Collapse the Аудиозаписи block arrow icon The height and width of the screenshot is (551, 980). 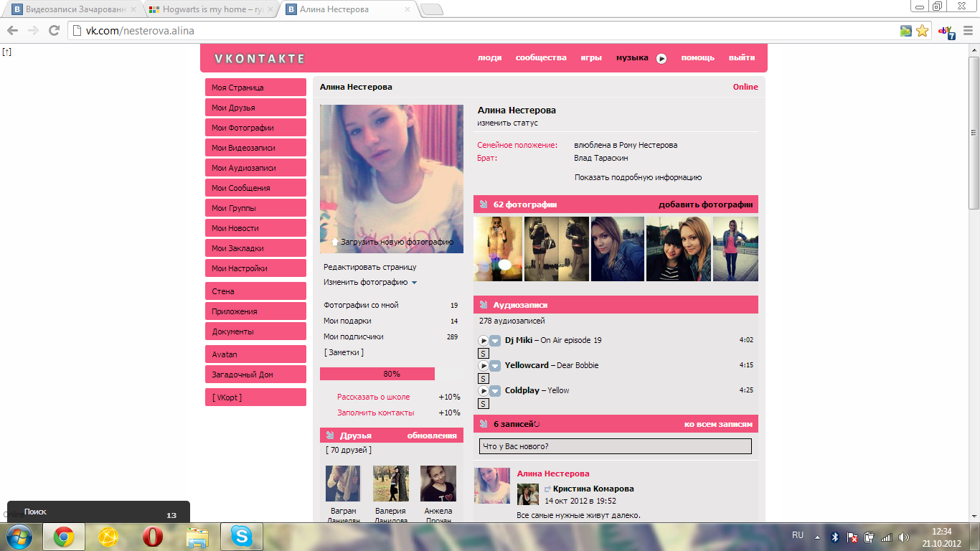[484, 305]
